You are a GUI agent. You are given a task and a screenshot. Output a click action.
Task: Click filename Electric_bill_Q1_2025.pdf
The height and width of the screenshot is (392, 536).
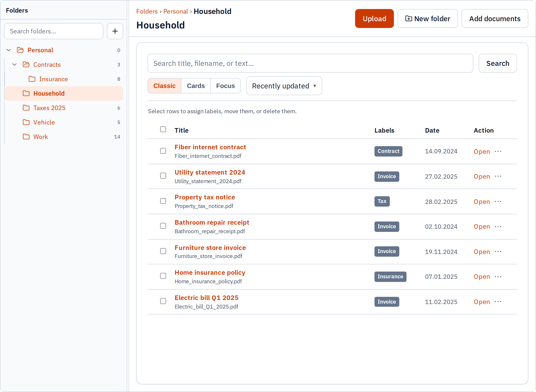click(x=206, y=307)
